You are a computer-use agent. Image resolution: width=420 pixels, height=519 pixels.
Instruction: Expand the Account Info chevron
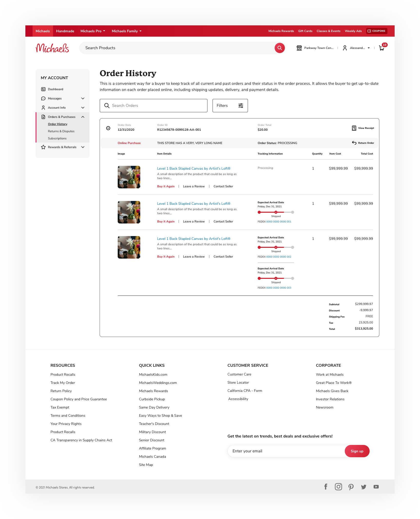tap(83, 108)
